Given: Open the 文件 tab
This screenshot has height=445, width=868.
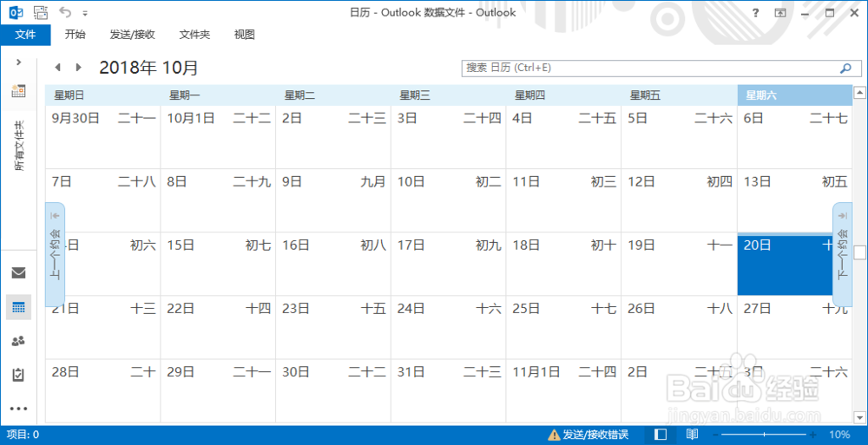Looking at the screenshot, I should click(x=25, y=35).
